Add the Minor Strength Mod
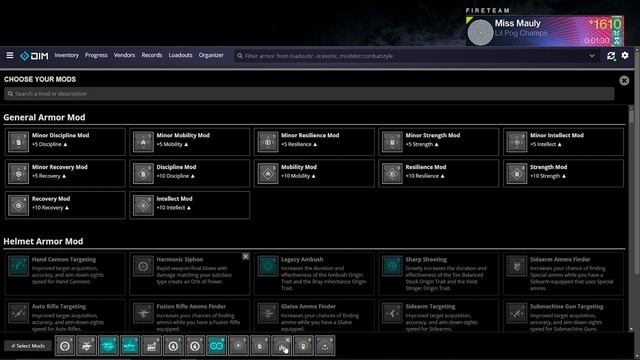Image resolution: width=640 pixels, height=360 pixels. (x=439, y=142)
